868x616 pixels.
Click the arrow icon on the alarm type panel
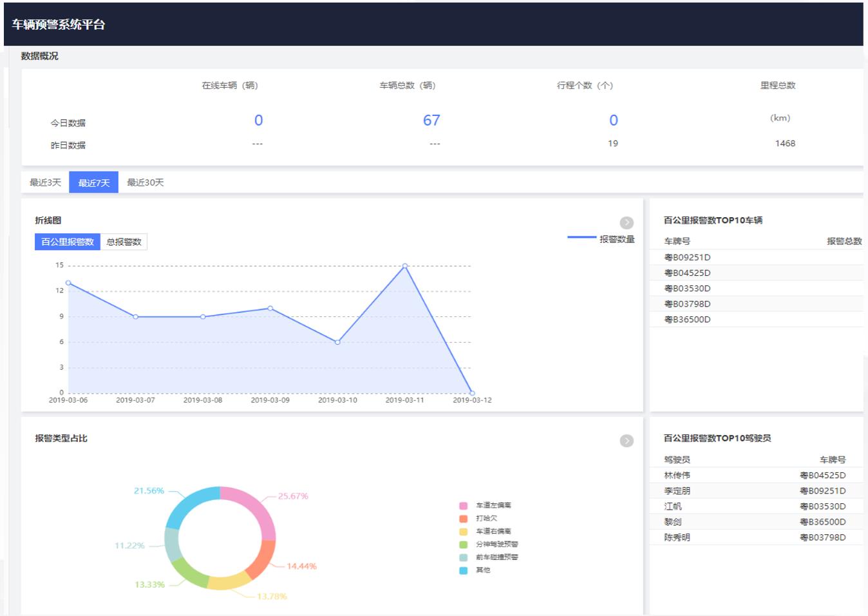point(627,441)
